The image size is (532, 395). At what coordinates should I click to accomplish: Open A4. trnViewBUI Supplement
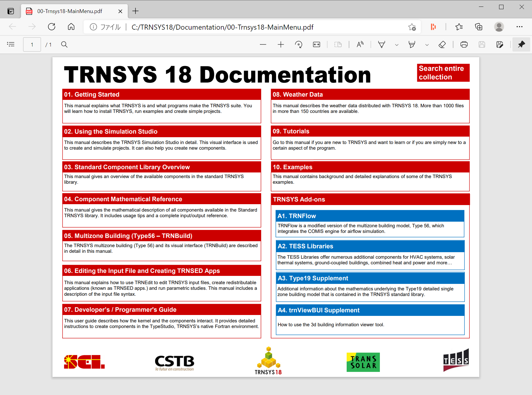click(370, 310)
